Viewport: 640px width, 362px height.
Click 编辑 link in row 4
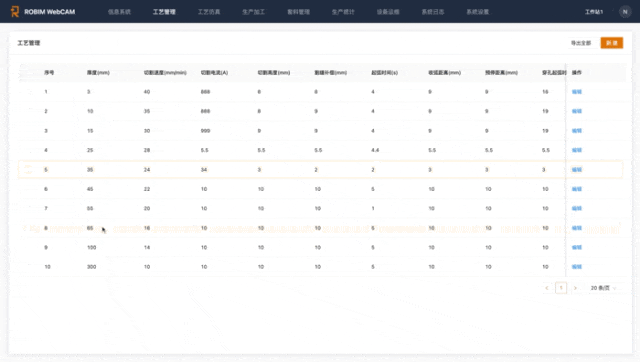pyautogui.click(x=577, y=150)
